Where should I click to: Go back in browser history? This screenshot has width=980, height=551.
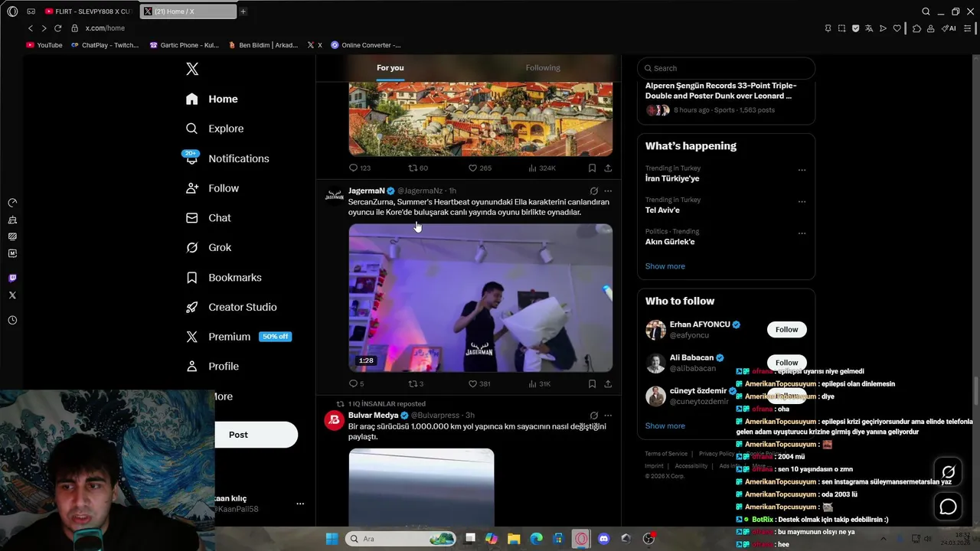pyautogui.click(x=31, y=28)
